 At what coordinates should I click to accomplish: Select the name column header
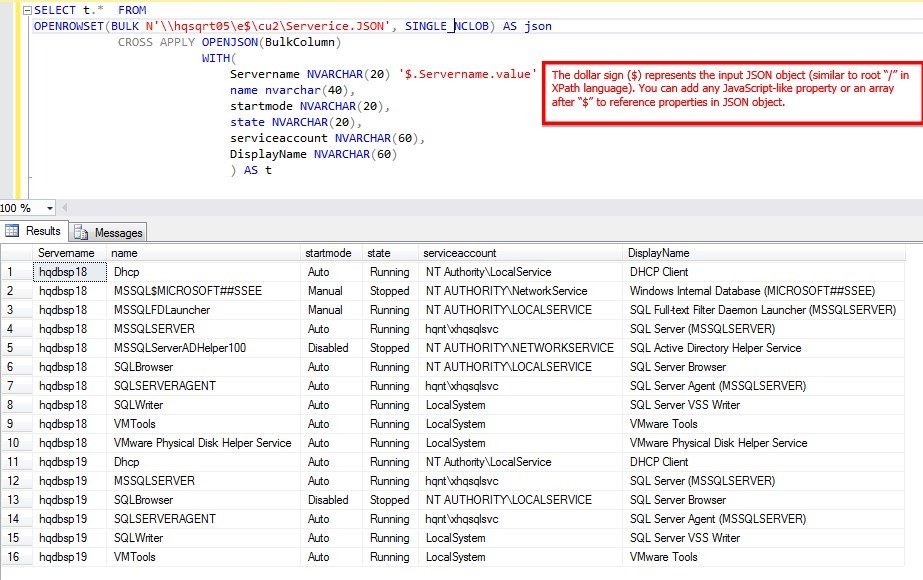coord(203,253)
